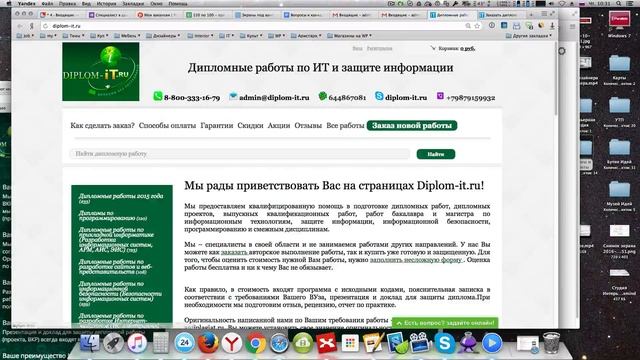Open Магазин на WP bookmarks folder
The image size is (640, 360).
pyautogui.click(x=350, y=36)
